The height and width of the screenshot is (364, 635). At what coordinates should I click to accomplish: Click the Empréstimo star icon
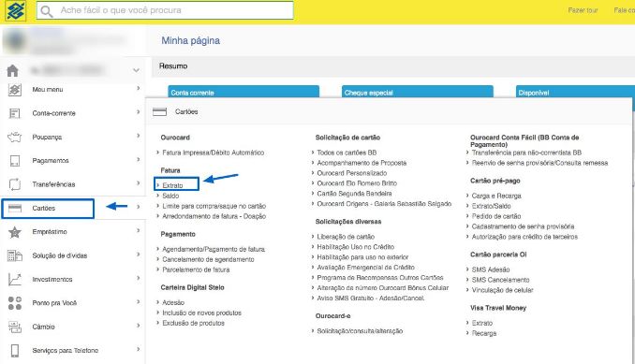15,232
